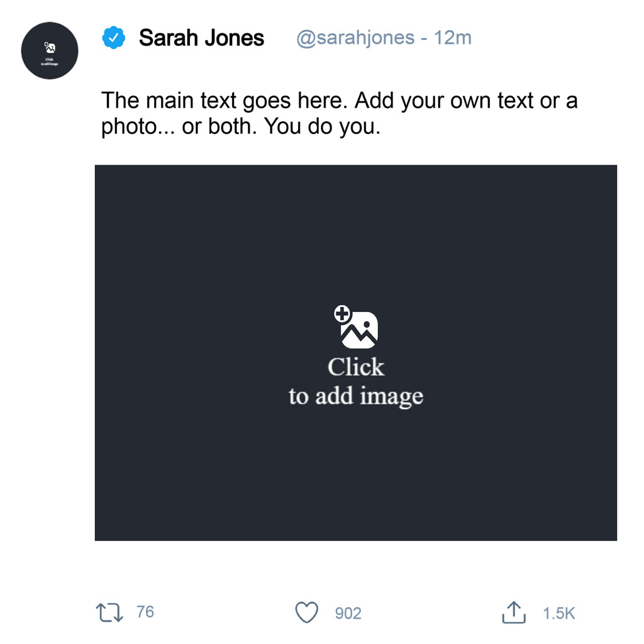Screen dimensions: 644x644
Task: Click the Click to add image text
Action: click(x=356, y=380)
